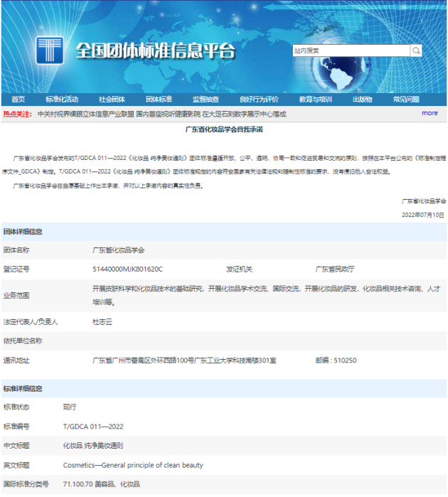The height and width of the screenshot is (497, 448).
Task: Click the English title Cosmetics—General principle of clean beauty
Action: [x=133, y=465]
